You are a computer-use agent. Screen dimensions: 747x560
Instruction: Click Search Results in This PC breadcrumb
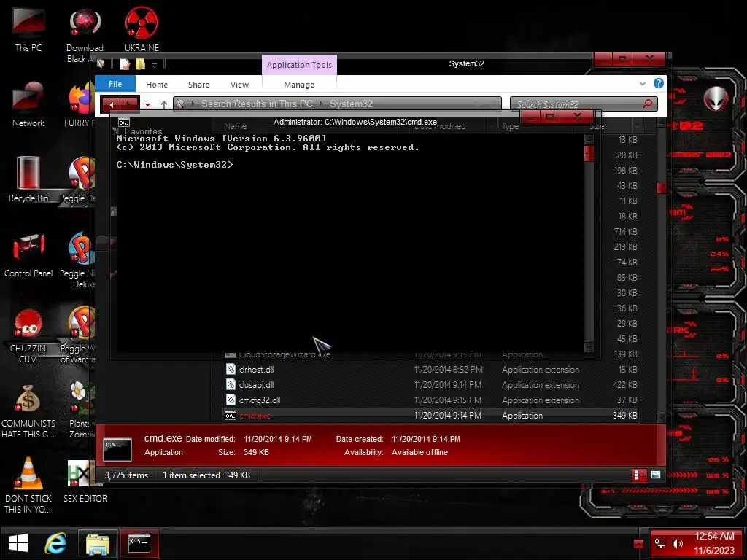tap(257, 104)
